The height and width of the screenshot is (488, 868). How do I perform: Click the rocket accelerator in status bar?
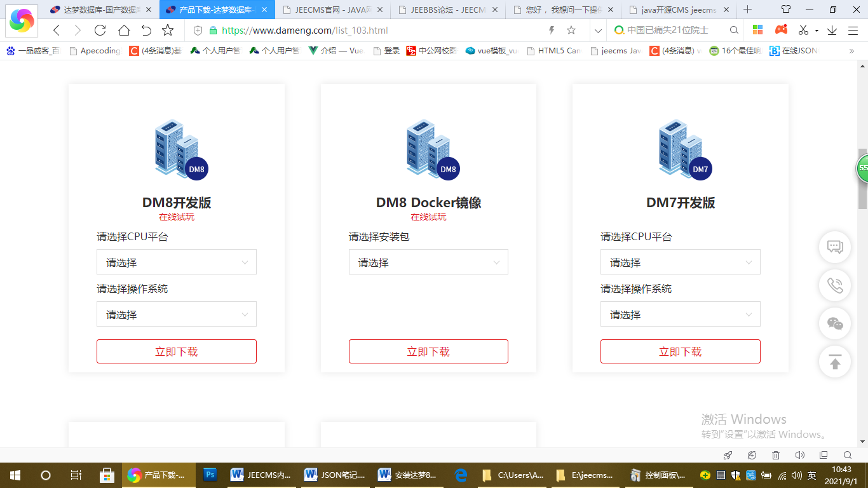pos(728,455)
